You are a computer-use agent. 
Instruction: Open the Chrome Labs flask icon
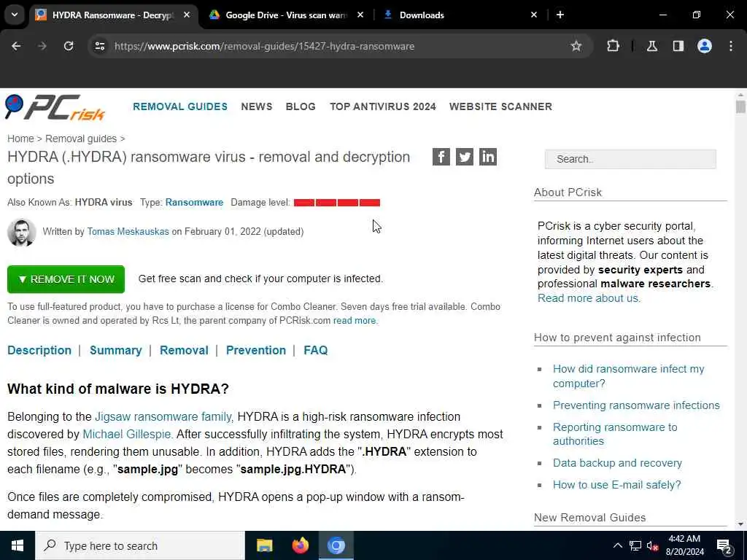(x=652, y=46)
